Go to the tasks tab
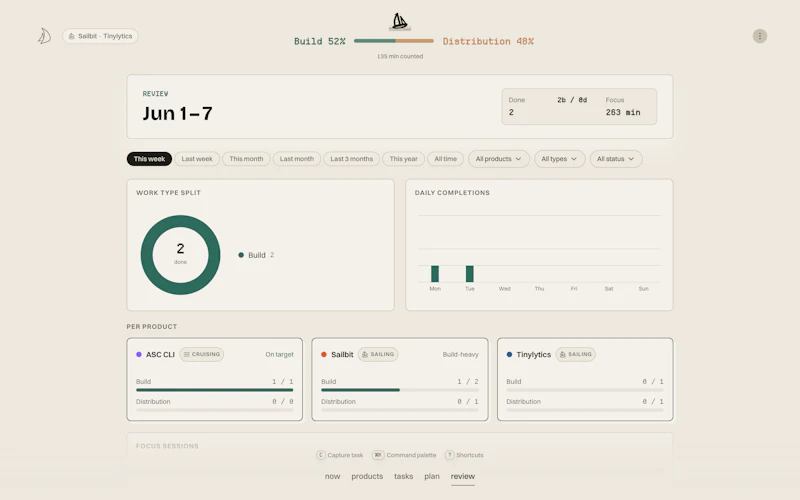The image size is (800, 500). point(403,476)
